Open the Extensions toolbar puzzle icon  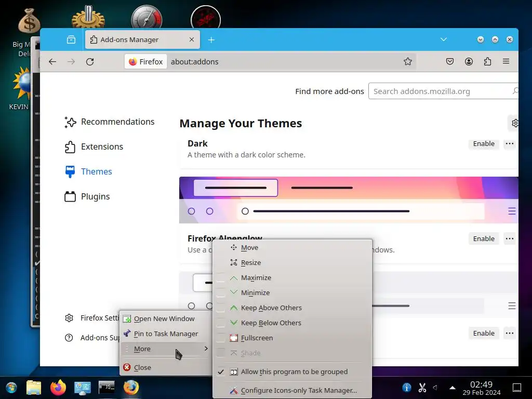click(487, 61)
